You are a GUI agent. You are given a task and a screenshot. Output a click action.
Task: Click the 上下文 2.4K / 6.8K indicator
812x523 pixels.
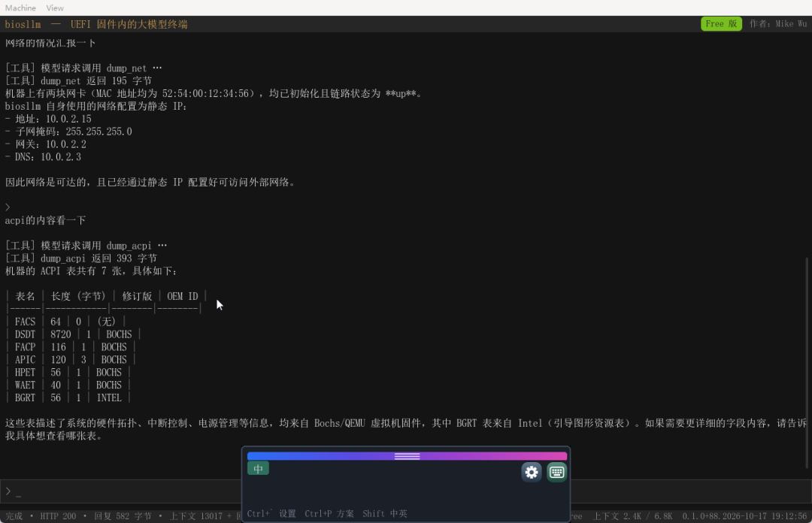point(632,516)
